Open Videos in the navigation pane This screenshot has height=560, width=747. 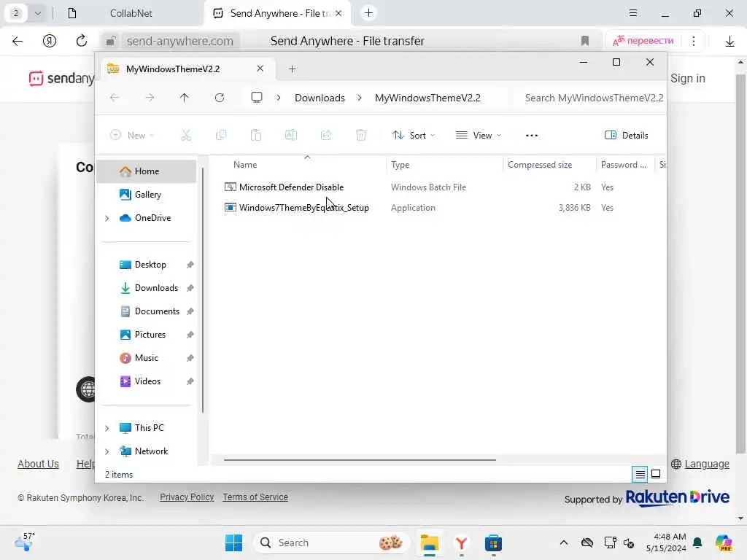click(x=146, y=381)
